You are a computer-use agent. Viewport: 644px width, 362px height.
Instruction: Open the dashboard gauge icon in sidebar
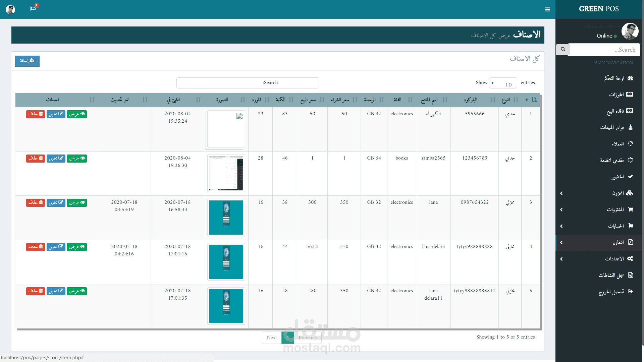630,78
